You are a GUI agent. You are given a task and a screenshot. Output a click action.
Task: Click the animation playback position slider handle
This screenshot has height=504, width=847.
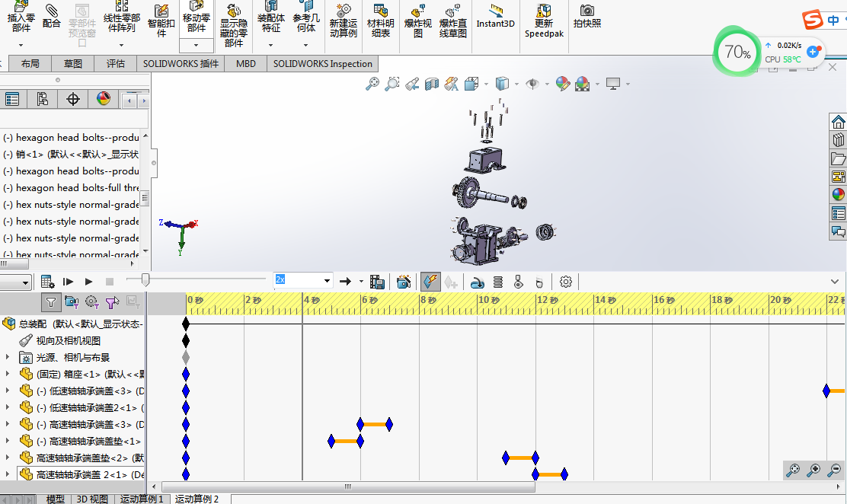click(145, 279)
